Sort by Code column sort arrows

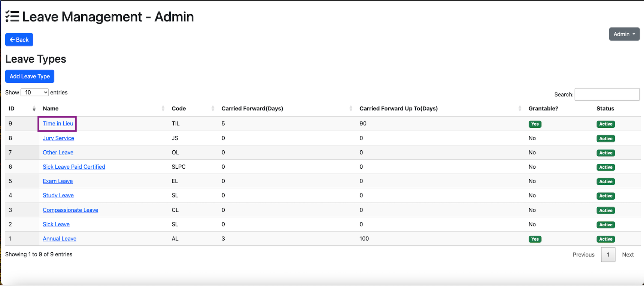click(213, 109)
